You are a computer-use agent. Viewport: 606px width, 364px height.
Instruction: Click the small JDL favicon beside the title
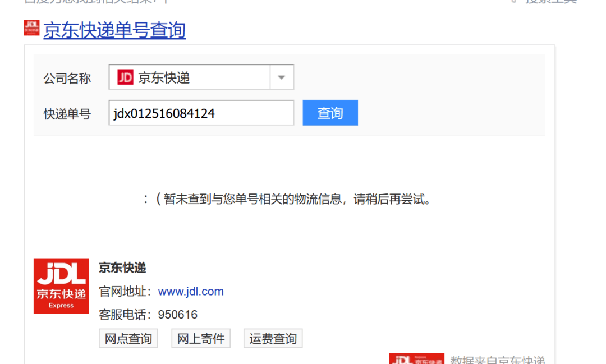(x=31, y=28)
